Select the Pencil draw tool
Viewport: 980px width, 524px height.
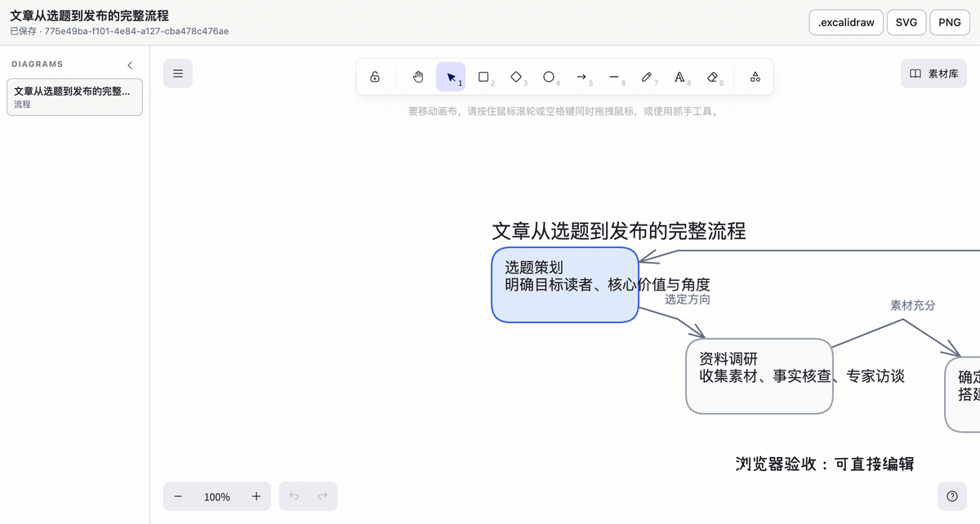click(647, 77)
